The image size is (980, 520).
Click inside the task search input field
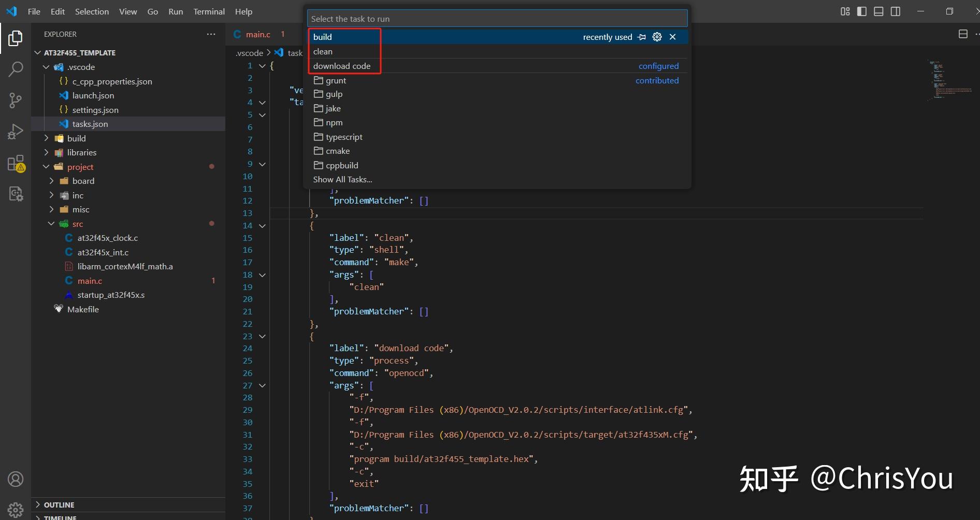pyautogui.click(x=496, y=18)
